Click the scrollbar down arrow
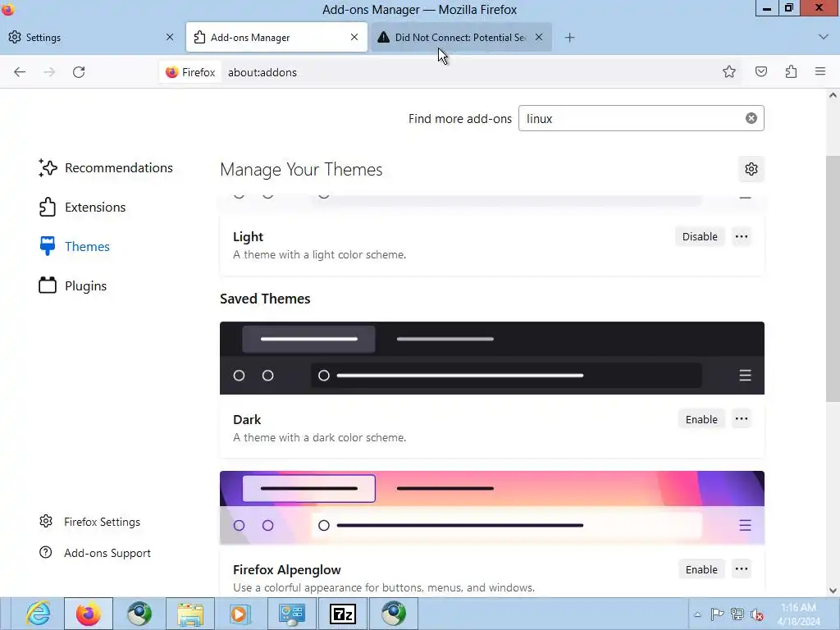This screenshot has height=630, width=840. tap(833, 591)
